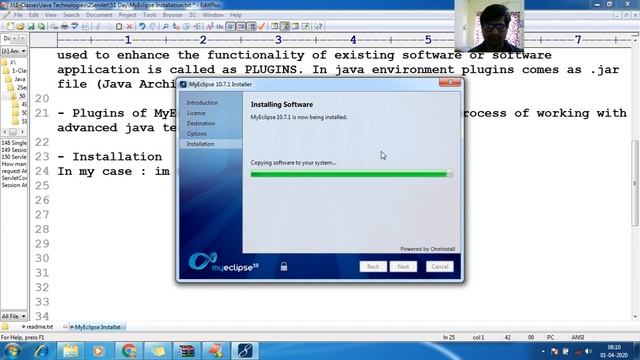Click the red X Delete toolbar icon
The width and height of the screenshot is (640, 360).
point(129,27)
